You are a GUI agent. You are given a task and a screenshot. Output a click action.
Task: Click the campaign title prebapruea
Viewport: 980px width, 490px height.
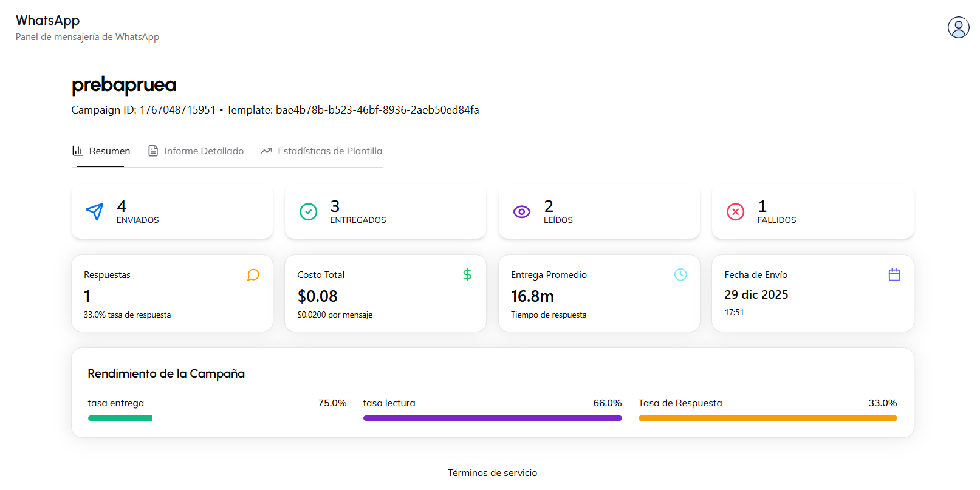[124, 85]
